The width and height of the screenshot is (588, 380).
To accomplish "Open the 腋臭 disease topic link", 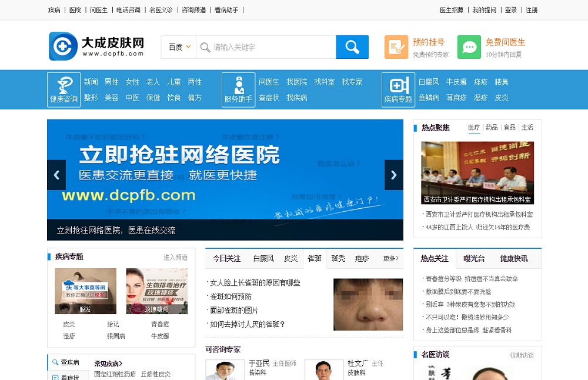I will 502,82.
